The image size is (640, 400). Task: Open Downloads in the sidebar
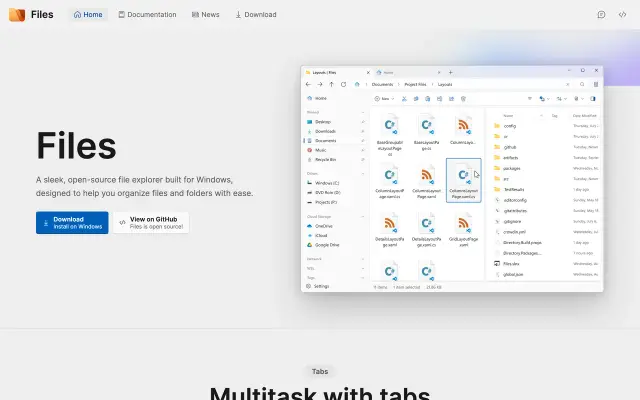tap(335, 131)
